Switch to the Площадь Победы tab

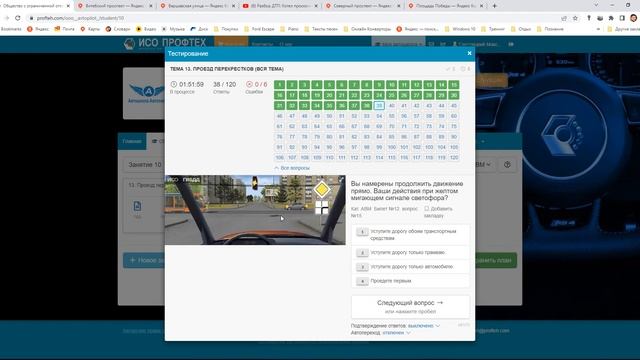click(x=446, y=6)
